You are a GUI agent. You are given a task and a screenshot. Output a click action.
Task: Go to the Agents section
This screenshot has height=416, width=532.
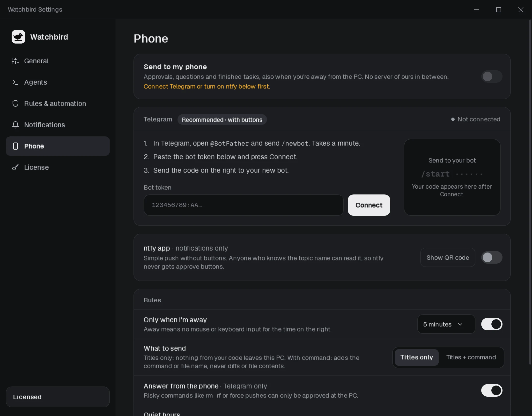pos(58,82)
